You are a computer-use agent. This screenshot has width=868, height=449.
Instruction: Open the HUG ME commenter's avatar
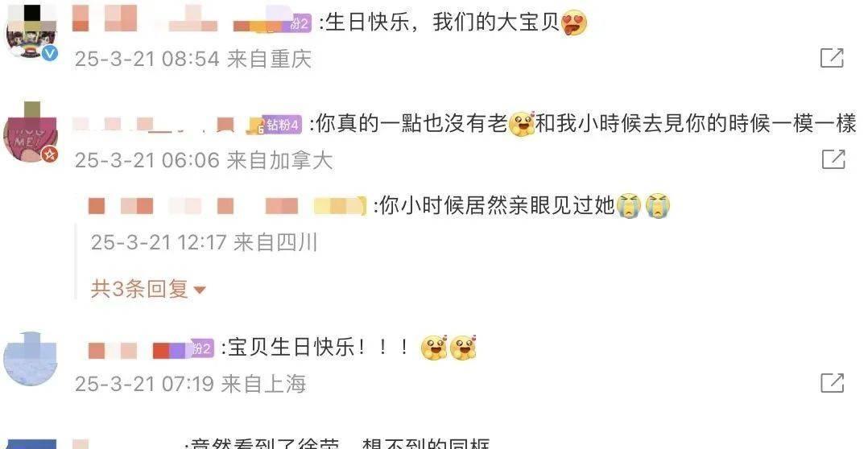coord(31,132)
